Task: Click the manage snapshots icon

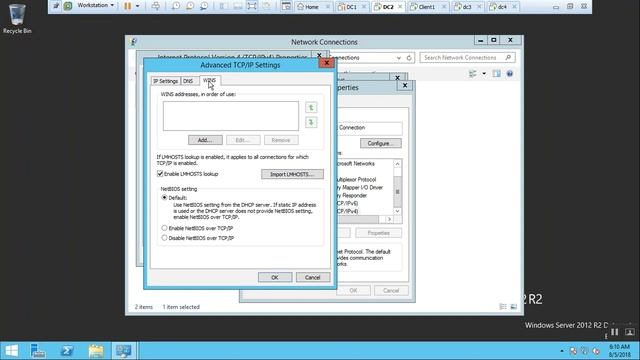Action: [x=204, y=6]
